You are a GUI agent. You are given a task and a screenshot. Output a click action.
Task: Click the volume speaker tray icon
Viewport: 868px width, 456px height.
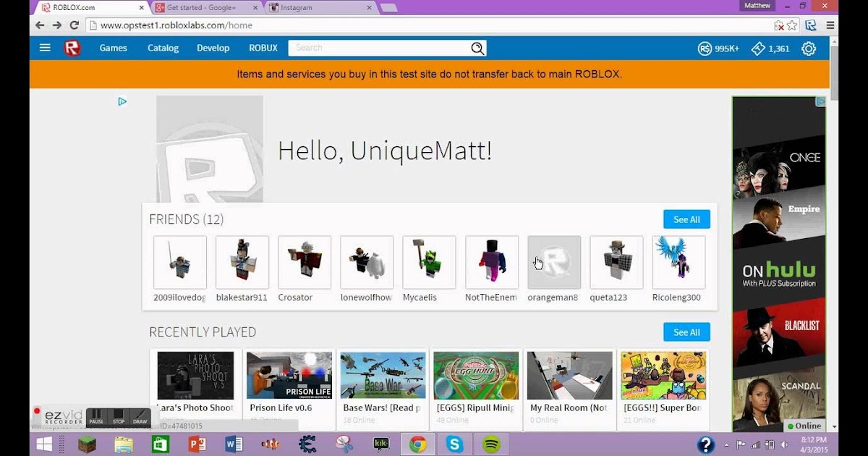[785, 444]
